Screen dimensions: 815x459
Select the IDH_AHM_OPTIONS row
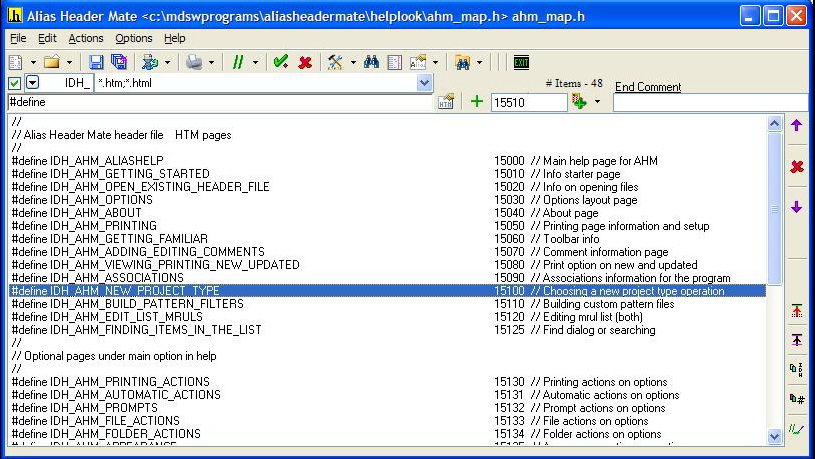tap(388, 200)
